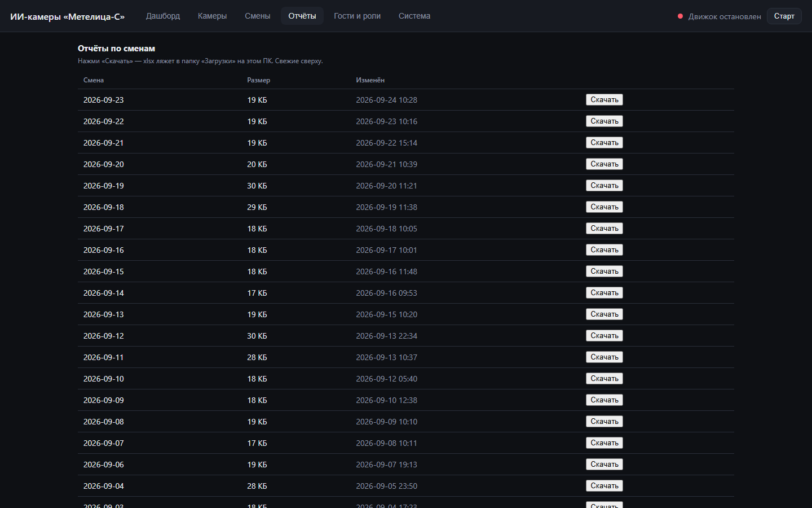The image size is (812, 508).
Task: Download the report for shift 2026-09-07
Action: [x=604, y=443]
